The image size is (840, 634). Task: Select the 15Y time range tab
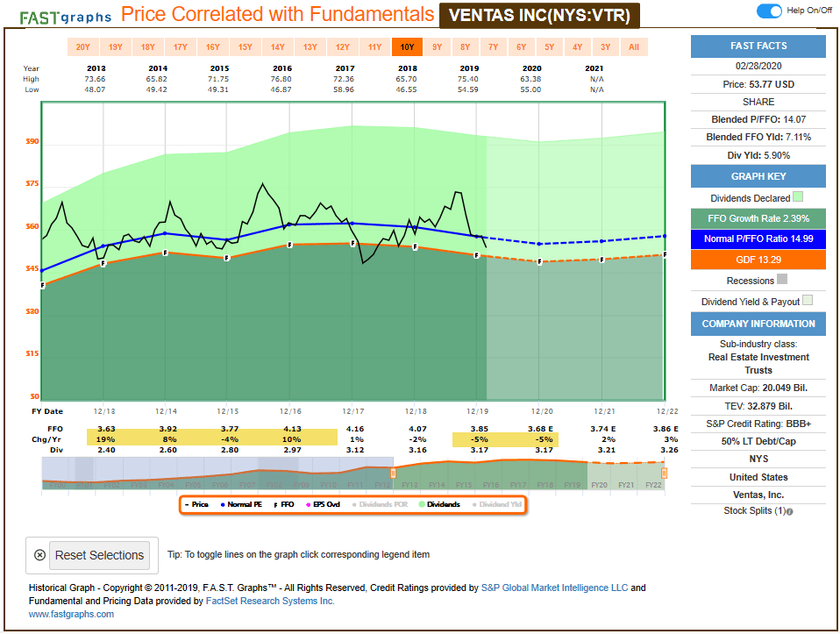(x=246, y=47)
